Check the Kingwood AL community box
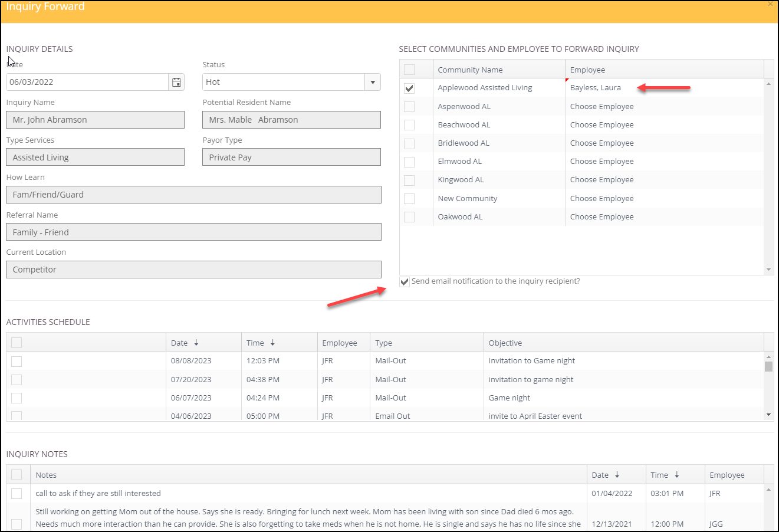Image resolution: width=779 pixels, height=532 pixels. [409, 180]
